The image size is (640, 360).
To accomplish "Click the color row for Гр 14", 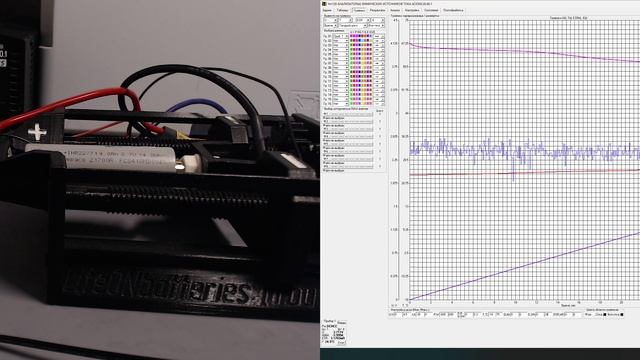I will [361, 95].
